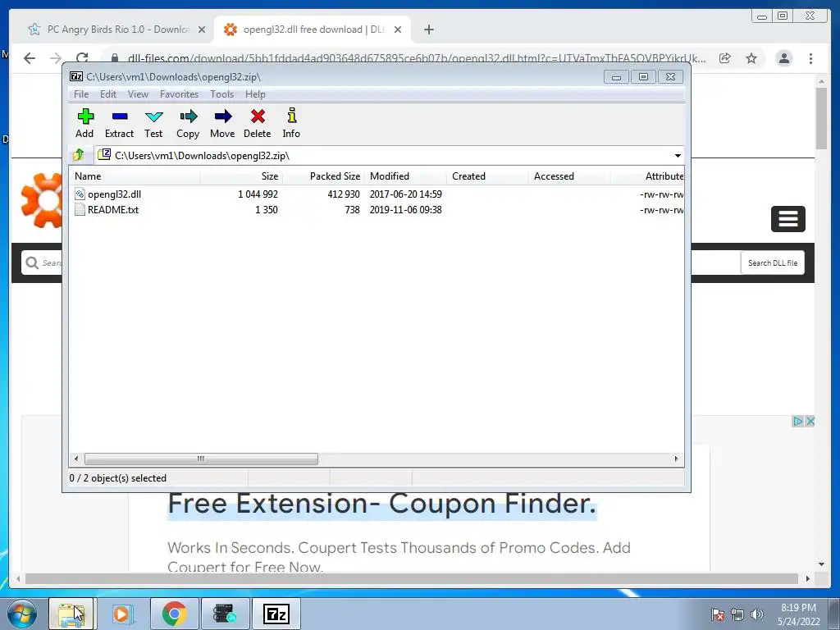840x630 pixels.
Task: Click packed size 412 930
Action: pyautogui.click(x=344, y=194)
